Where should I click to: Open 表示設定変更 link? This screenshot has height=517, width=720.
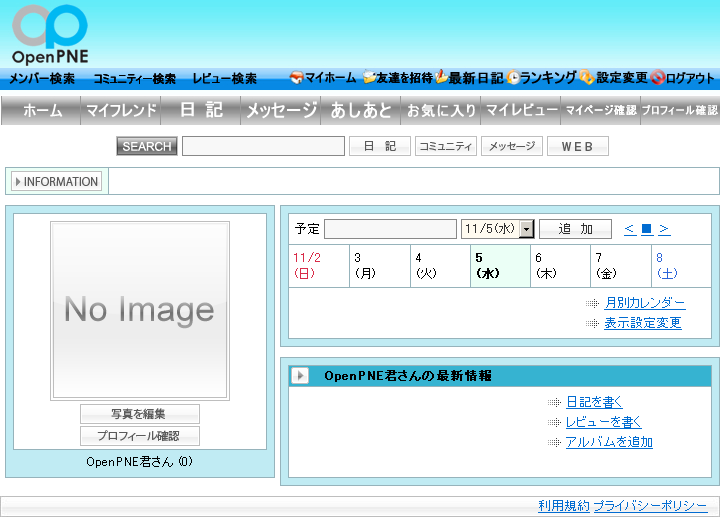(642, 323)
